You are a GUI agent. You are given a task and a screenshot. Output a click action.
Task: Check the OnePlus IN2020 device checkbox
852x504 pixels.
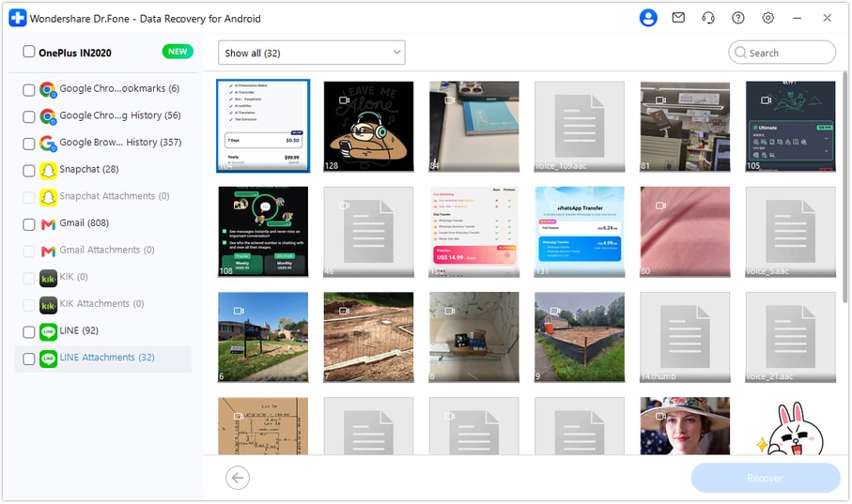click(x=29, y=52)
